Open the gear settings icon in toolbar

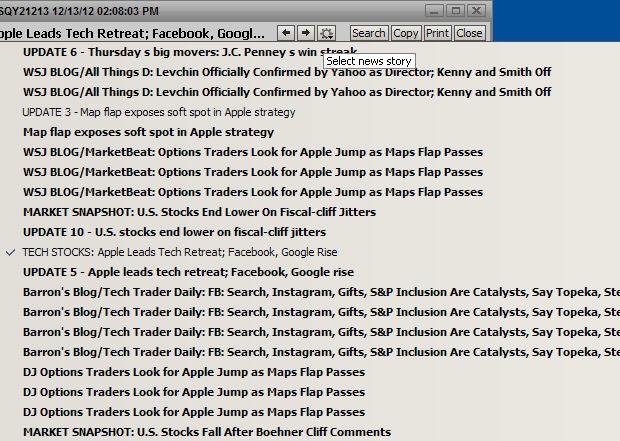327,33
